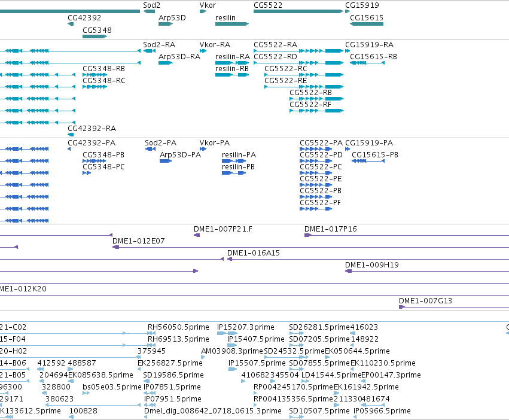Select EST label Dmel_dig_008642_0718_0615.3prime
The height and width of the screenshot is (420, 509).
click(x=213, y=411)
